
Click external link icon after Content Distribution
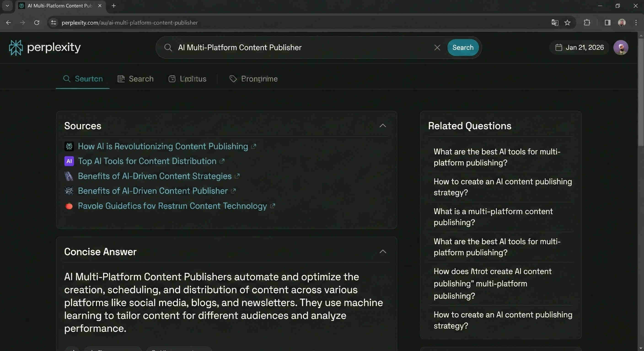pyautogui.click(x=222, y=161)
